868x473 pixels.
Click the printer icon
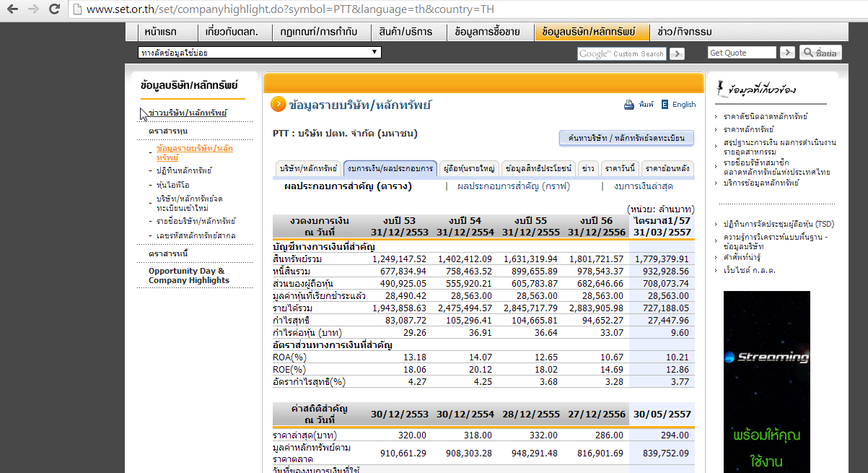point(629,104)
